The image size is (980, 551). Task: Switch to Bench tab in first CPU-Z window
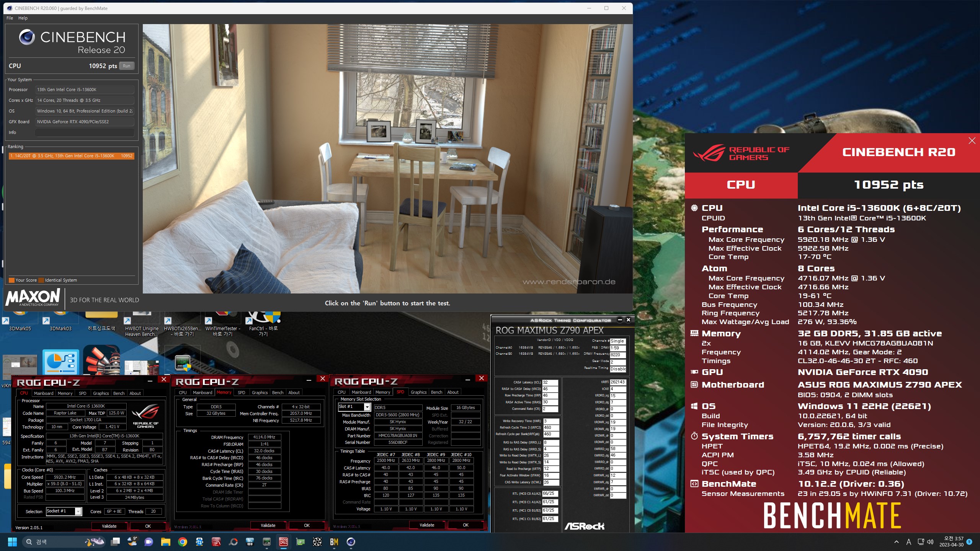(119, 393)
